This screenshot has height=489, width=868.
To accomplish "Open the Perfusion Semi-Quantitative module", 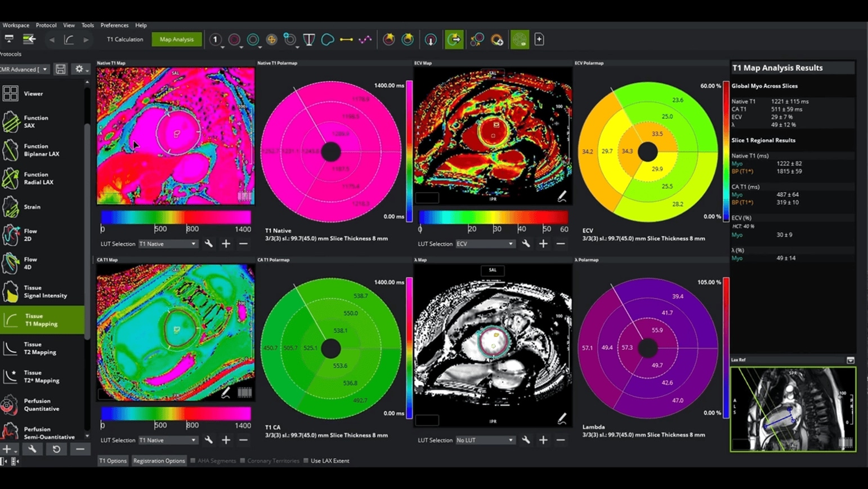I will (x=42, y=432).
